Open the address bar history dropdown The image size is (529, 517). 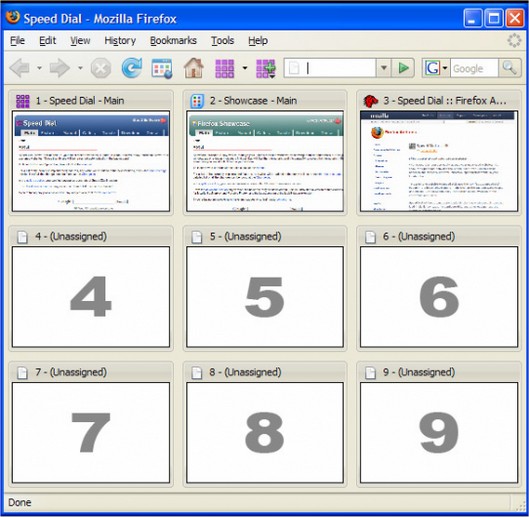click(x=384, y=68)
